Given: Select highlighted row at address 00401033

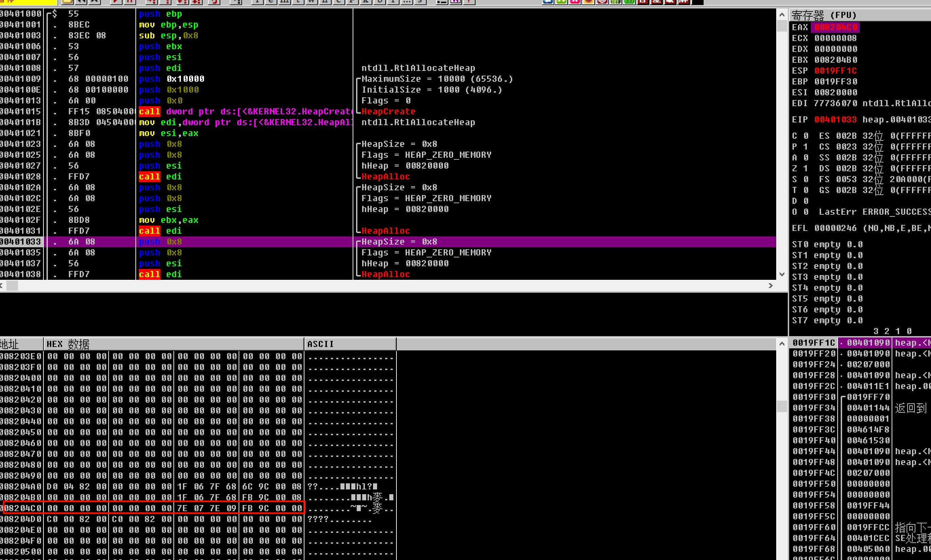Looking at the screenshot, I should click(x=388, y=242).
